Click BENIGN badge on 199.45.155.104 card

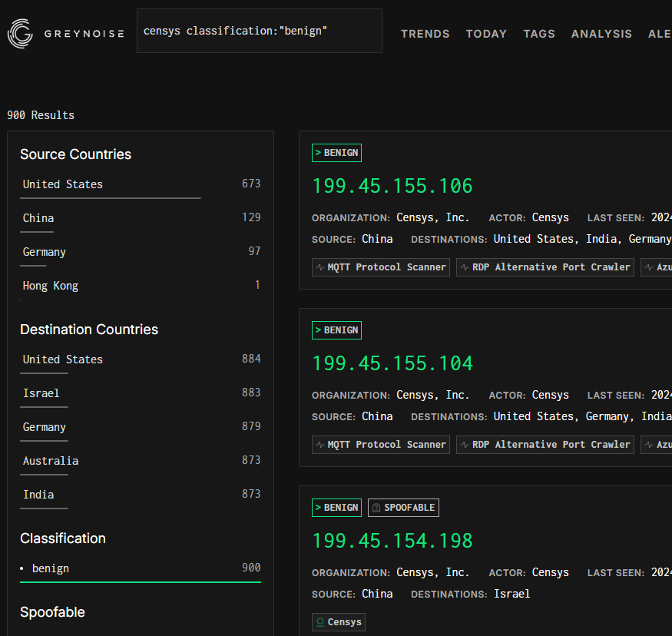coord(336,330)
